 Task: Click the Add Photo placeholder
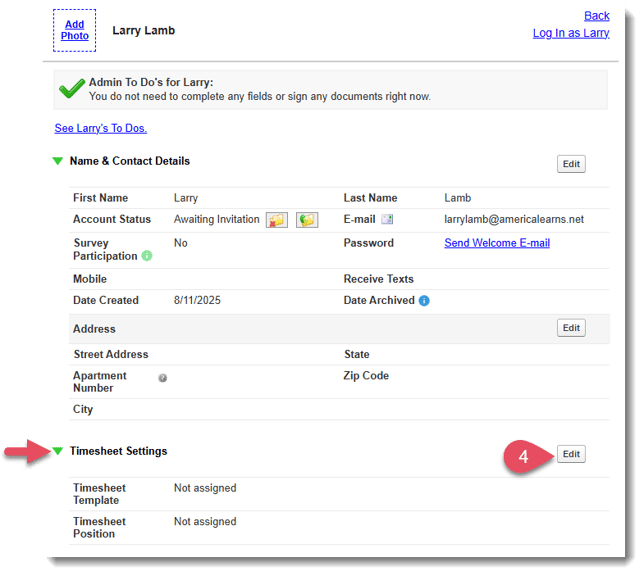pyautogui.click(x=75, y=30)
